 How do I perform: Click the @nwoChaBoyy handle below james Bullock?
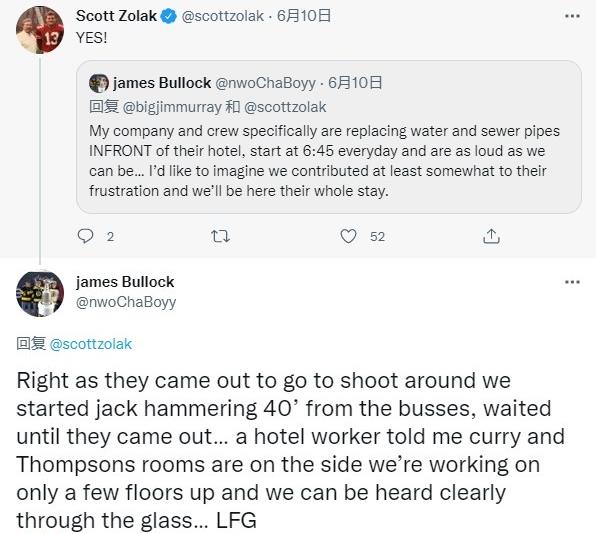pyautogui.click(x=126, y=301)
